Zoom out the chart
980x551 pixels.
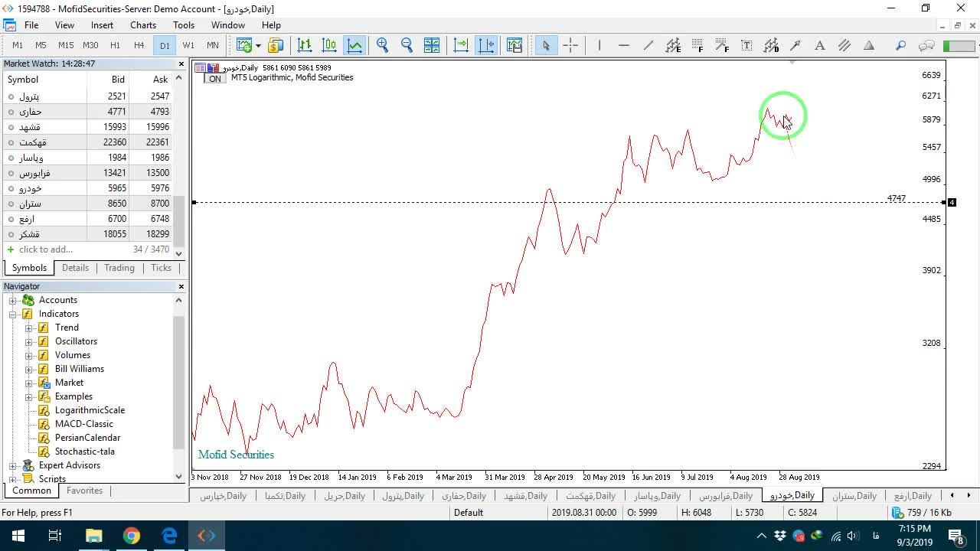pos(407,45)
